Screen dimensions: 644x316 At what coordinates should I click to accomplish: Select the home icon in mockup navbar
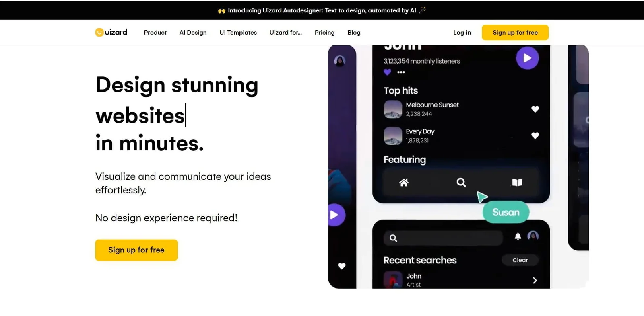pos(404,183)
